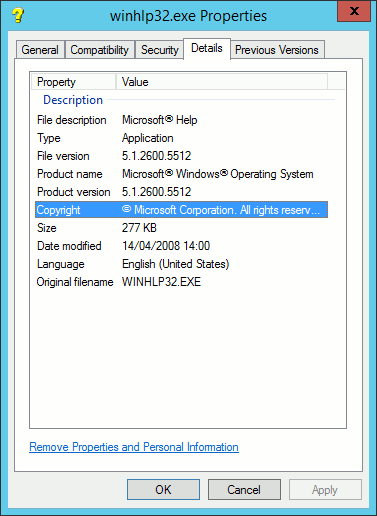
Task: Click the Application value
Action: tap(148, 138)
